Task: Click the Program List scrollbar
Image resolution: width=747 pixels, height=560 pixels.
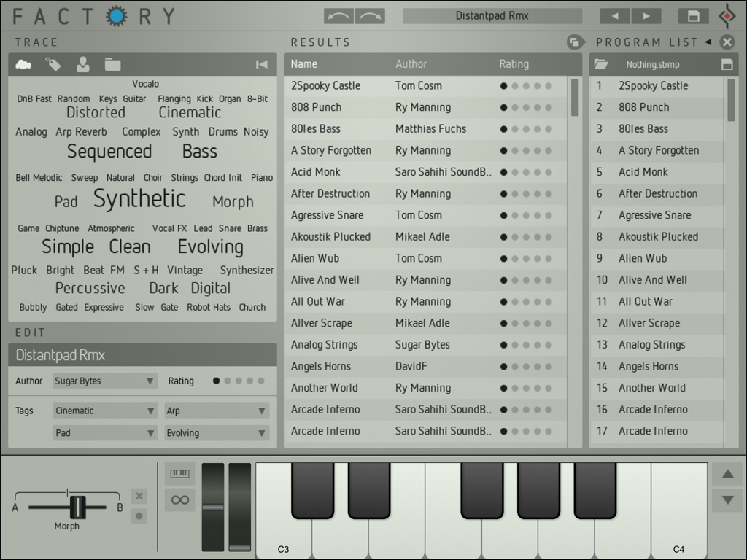Action: pos(731,100)
